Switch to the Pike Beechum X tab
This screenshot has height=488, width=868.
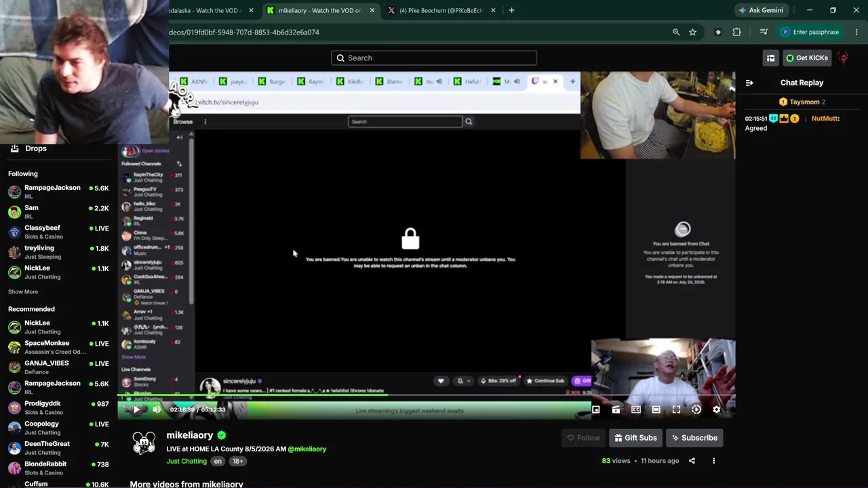(441, 10)
